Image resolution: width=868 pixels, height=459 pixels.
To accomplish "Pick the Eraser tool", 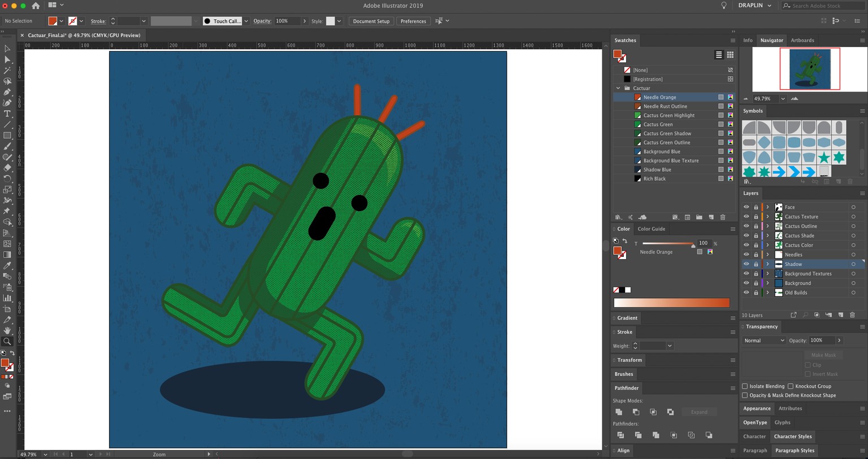I will [7, 168].
